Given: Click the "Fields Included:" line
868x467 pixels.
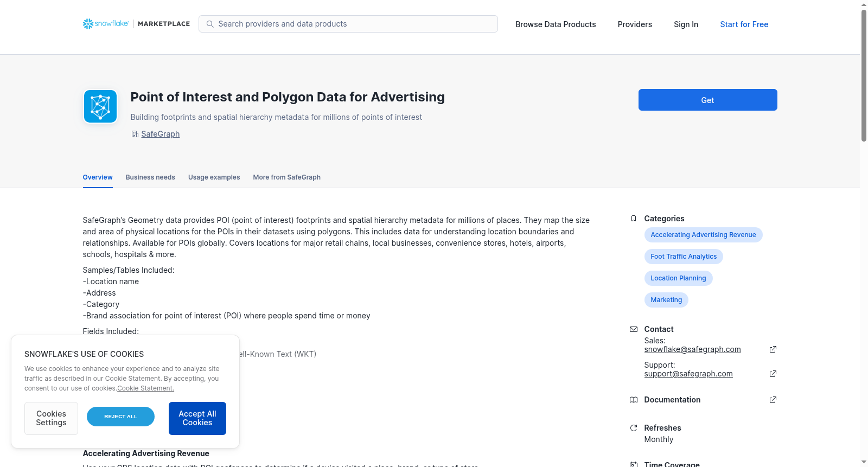Looking at the screenshot, I should click(111, 331).
